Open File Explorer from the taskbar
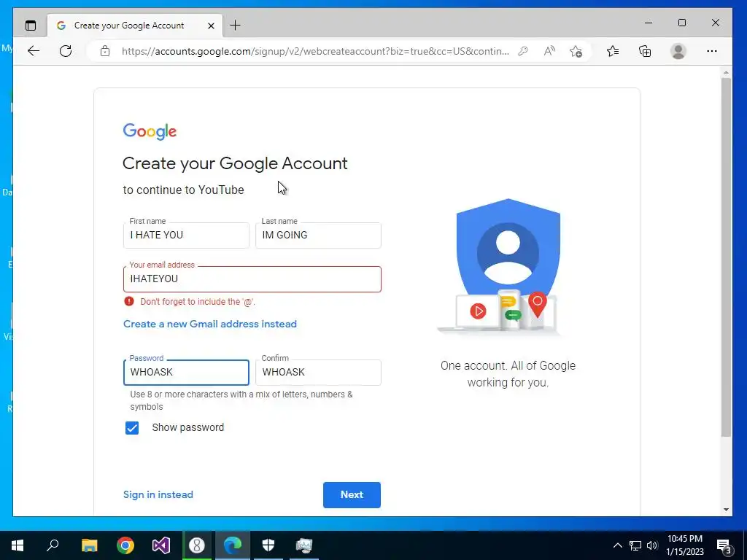 89,545
